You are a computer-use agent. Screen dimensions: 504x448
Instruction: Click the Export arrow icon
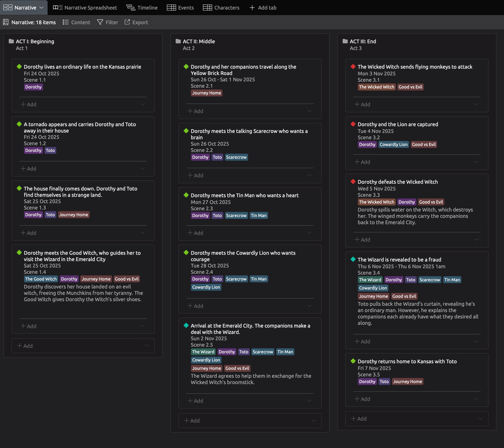[x=127, y=22]
